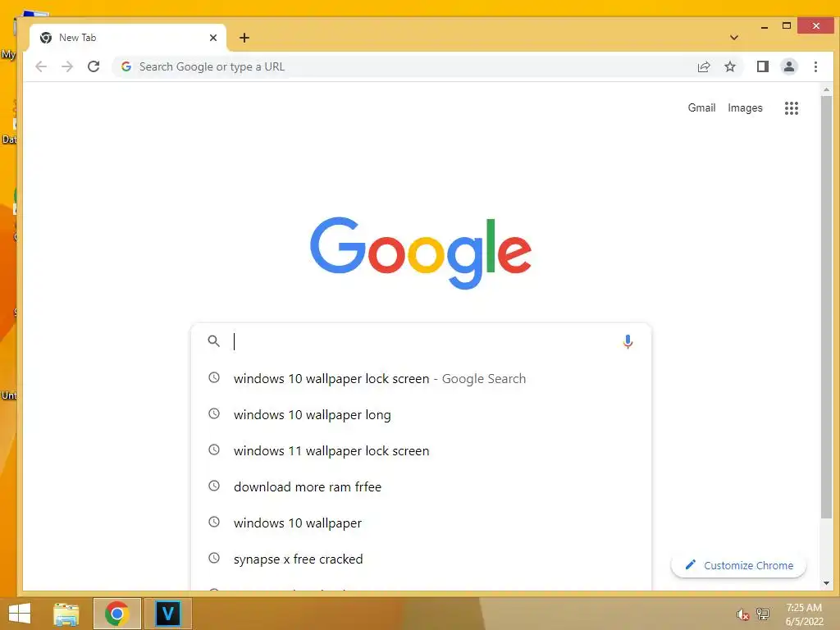
Task: Click the muted volume tray icon
Action: 742,614
